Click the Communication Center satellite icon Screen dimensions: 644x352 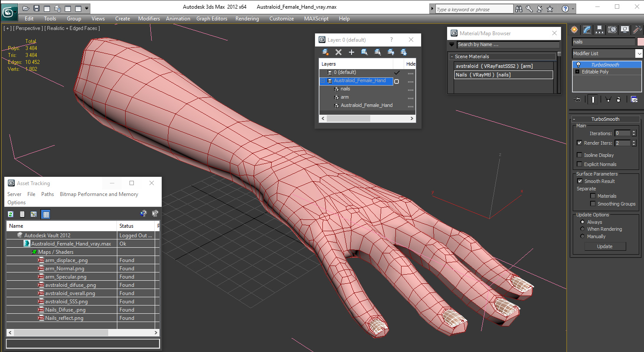(540, 9)
